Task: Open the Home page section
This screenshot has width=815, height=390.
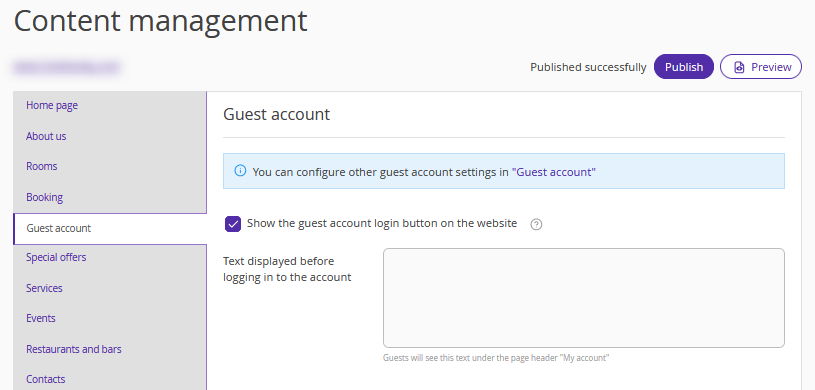Action: (52, 106)
